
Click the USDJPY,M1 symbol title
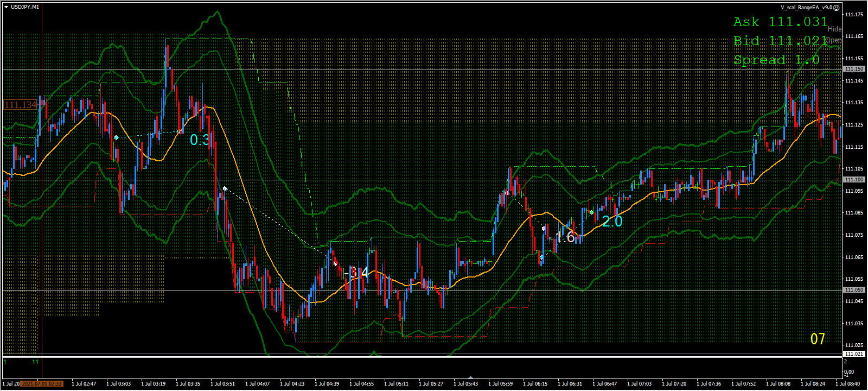(x=25, y=7)
